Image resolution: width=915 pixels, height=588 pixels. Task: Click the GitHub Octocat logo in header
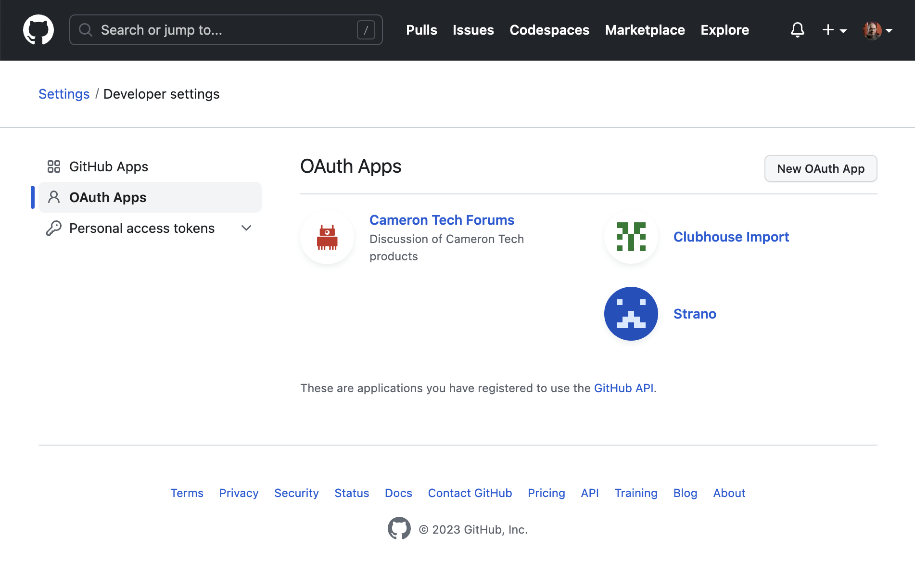click(x=38, y=30)
